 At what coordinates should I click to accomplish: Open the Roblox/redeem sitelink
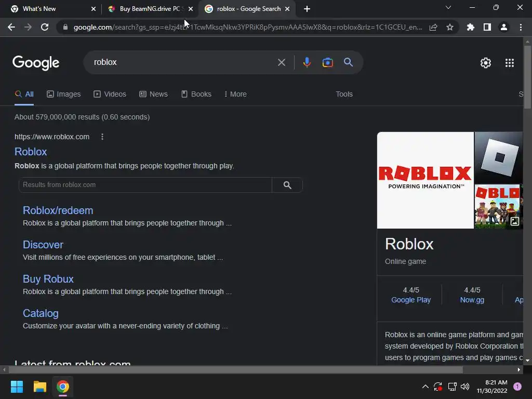point(58,210)
